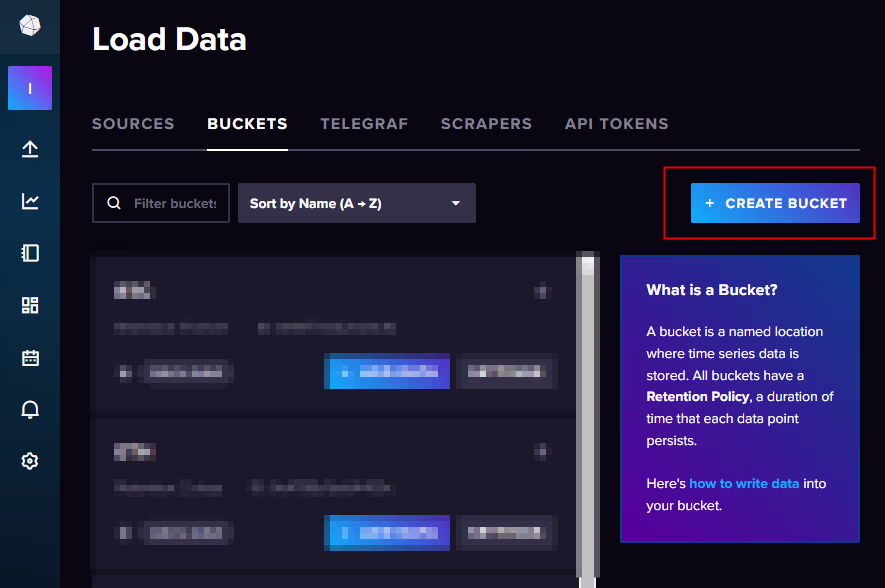
Task: Expand the Sort by Name dropdown
Action: pyautogui.click(x=357, y=203)
